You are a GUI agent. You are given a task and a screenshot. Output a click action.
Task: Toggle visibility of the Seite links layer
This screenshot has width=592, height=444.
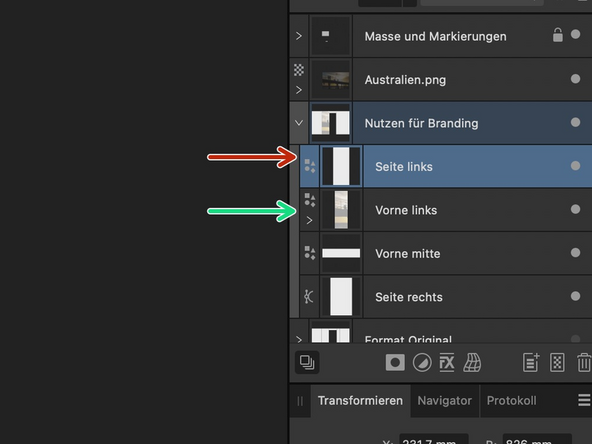(575, 166)
